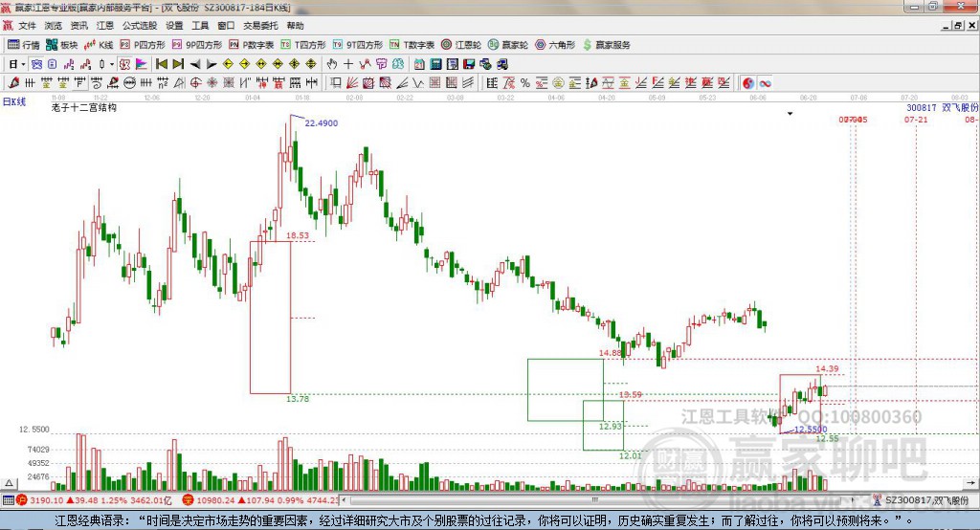Select the circle-with-line drawing tool
Viewport: 980px width, 530px height.
[129, 83]
